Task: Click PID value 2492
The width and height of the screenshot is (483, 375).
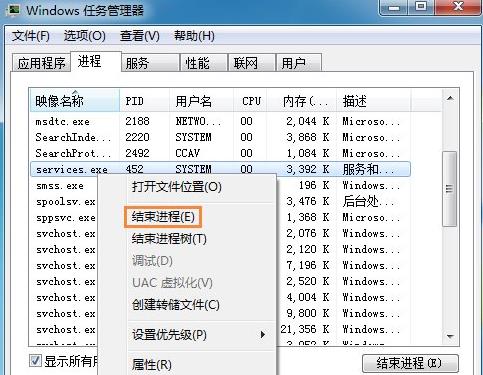Action: [137, 153]
